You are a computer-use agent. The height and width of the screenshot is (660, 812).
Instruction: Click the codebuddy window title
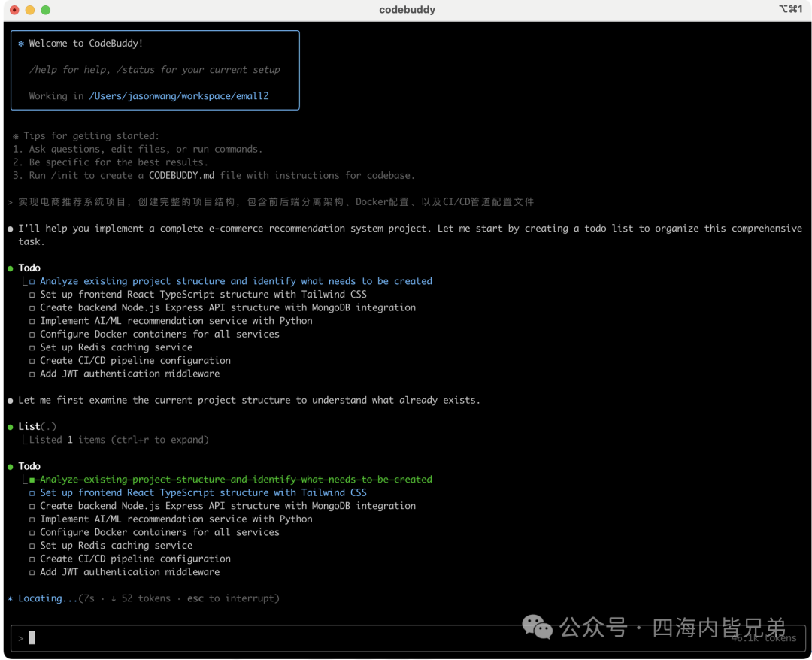pyautogui.click(x=407, y=10)
